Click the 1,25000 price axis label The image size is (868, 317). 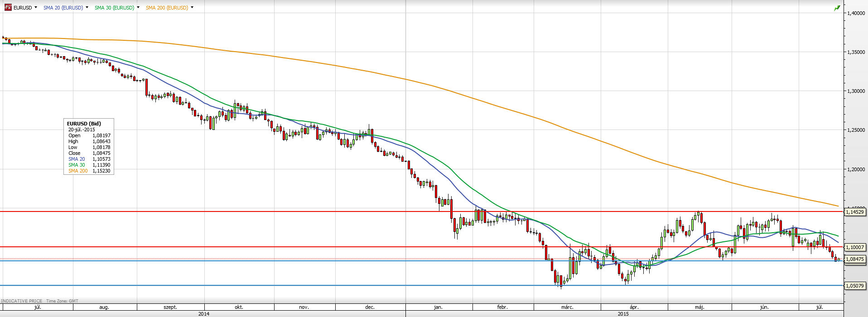[x=856, y=130]
